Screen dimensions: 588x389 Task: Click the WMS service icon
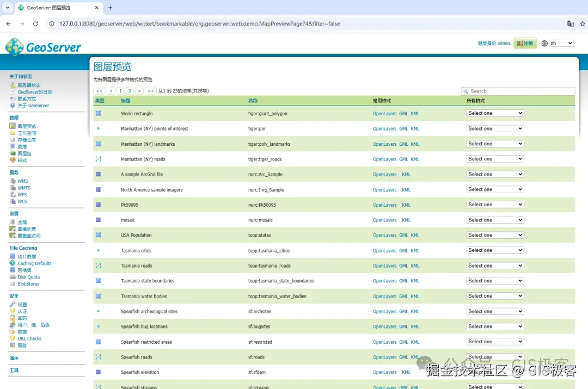(13, 181)
